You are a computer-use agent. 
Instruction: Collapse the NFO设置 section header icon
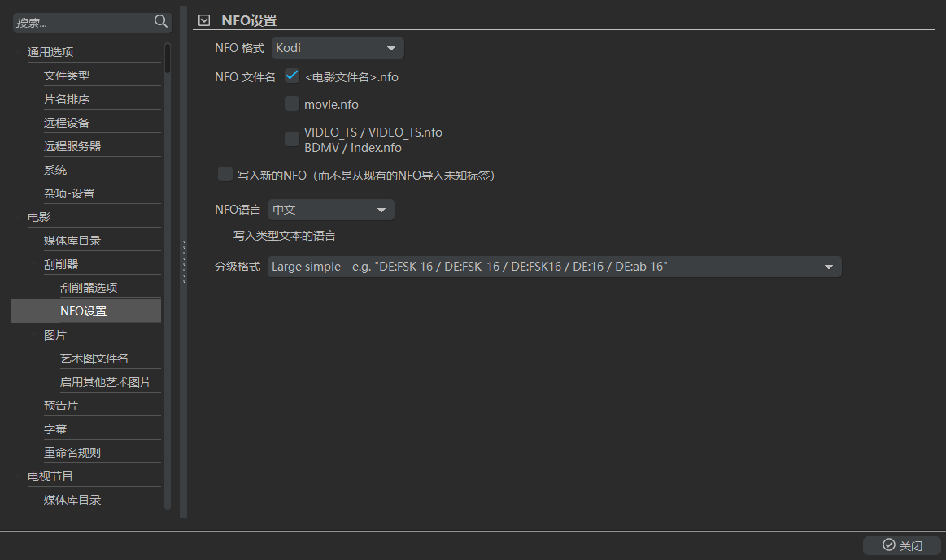pyautogui.click(x=204, y=20)
